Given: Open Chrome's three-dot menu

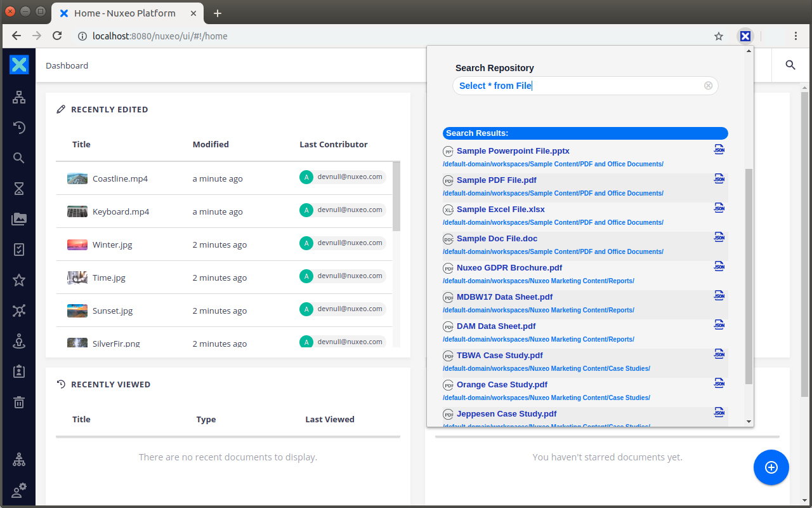Looking at the screenshot, I should pyautogui.click(x=796, y=36).
